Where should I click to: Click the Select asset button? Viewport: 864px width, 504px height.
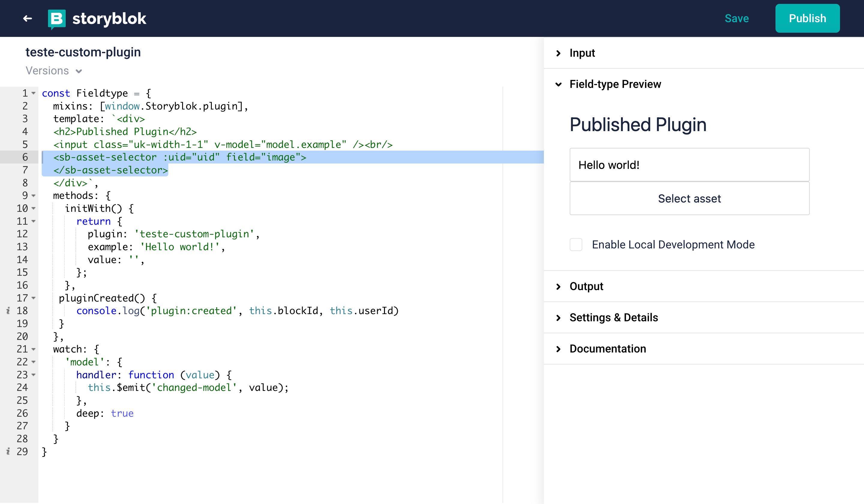point(689,199)
